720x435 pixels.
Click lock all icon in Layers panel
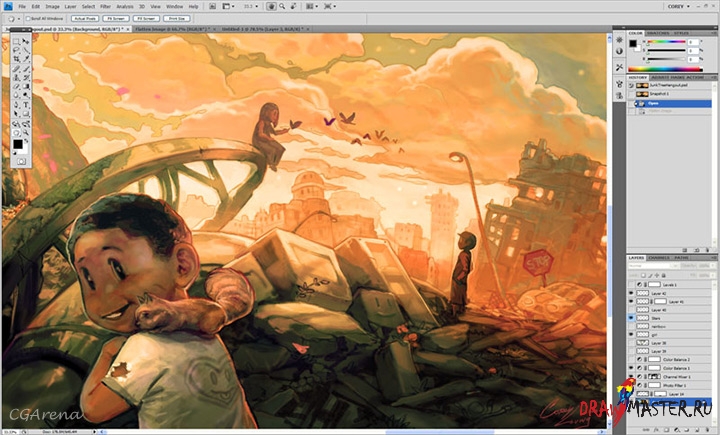tap(664, 276)
